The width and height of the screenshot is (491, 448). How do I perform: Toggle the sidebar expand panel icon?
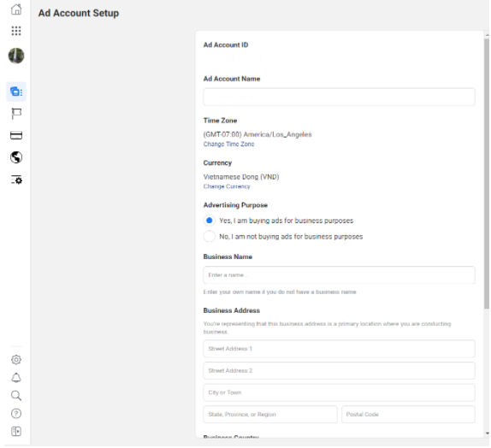point(16,432)
